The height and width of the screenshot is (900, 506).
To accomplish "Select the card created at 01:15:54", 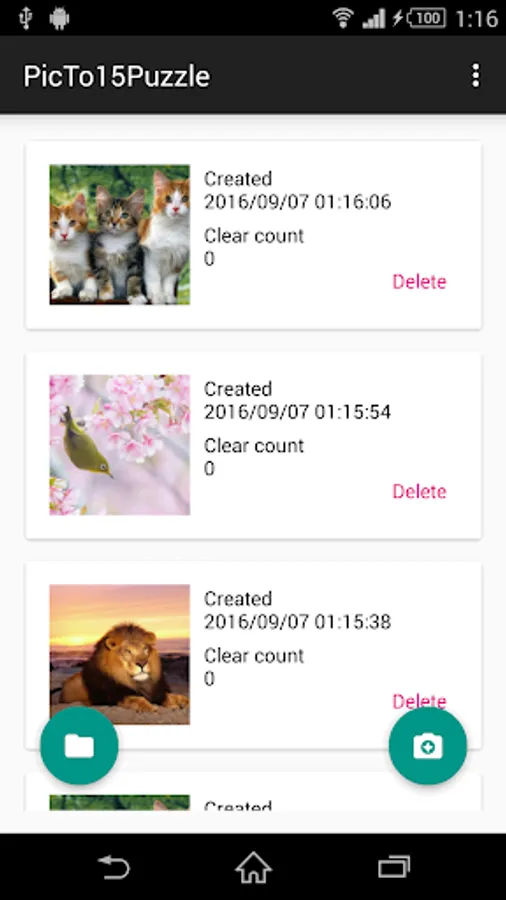I will 253,445.
